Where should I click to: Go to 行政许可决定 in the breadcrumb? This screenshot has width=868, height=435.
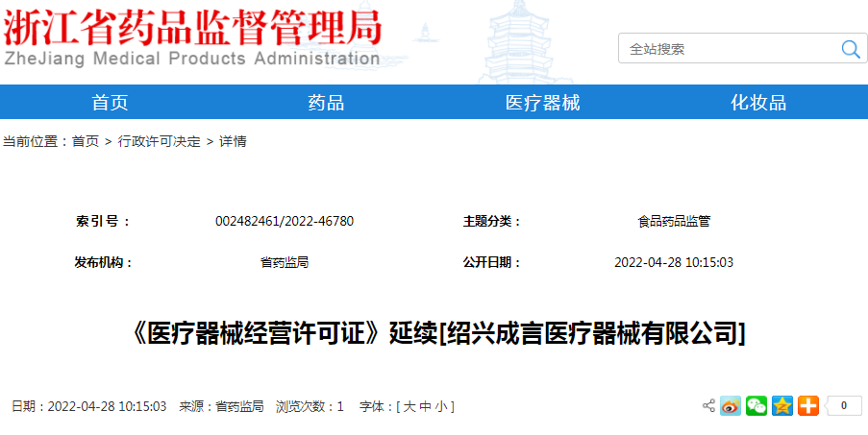pyautogui.click(x=160, y=141)
